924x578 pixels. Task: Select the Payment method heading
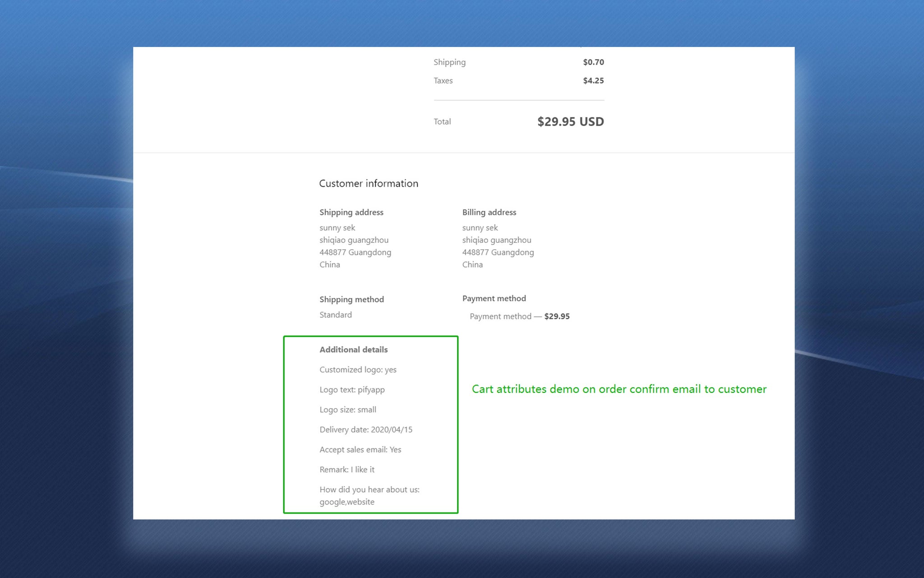[494, 298]
